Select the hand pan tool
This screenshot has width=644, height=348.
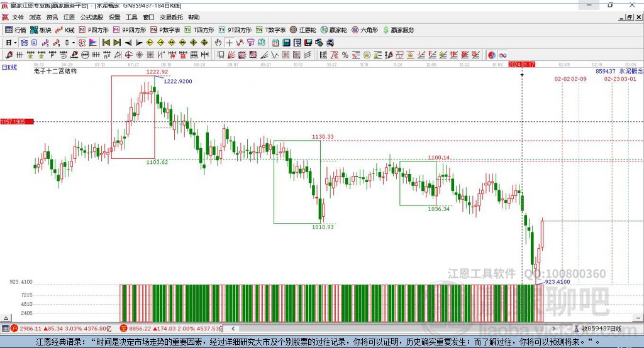(x=218, y=43)
